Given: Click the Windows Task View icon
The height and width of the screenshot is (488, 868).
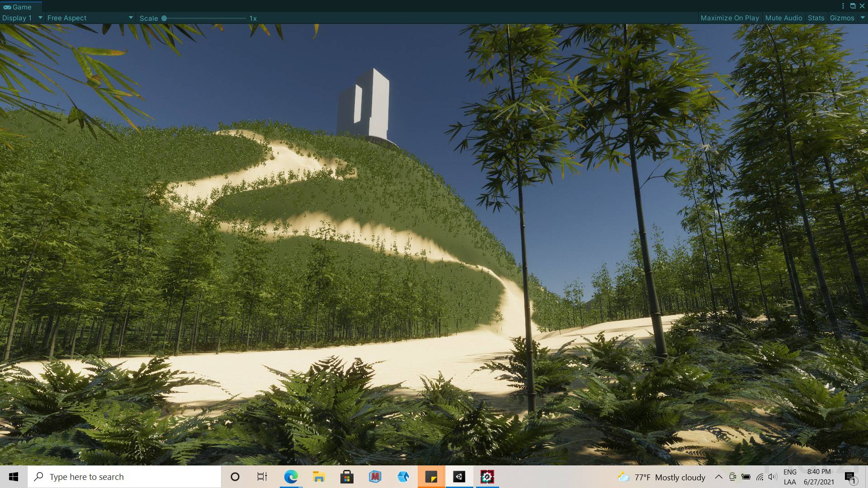Looking at the screenshot, I should 262,477.
